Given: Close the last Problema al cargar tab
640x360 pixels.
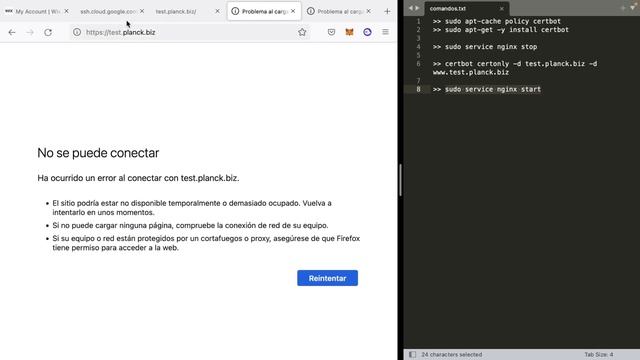Looking at the screenshot, I should tap(369, 11).
